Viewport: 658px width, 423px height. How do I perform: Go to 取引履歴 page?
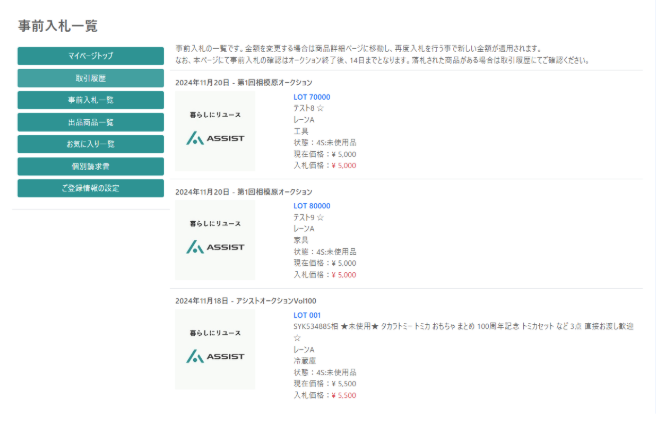click(91, 78)
